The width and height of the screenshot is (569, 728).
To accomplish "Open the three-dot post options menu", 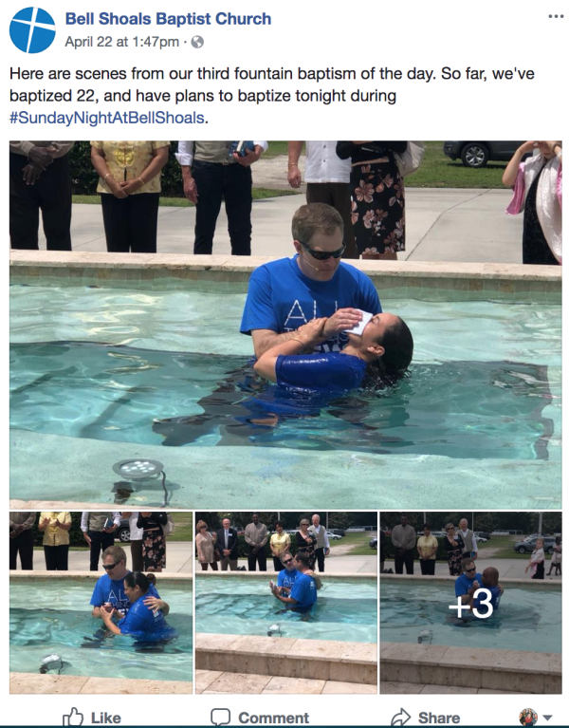I will tap(556, 16).
